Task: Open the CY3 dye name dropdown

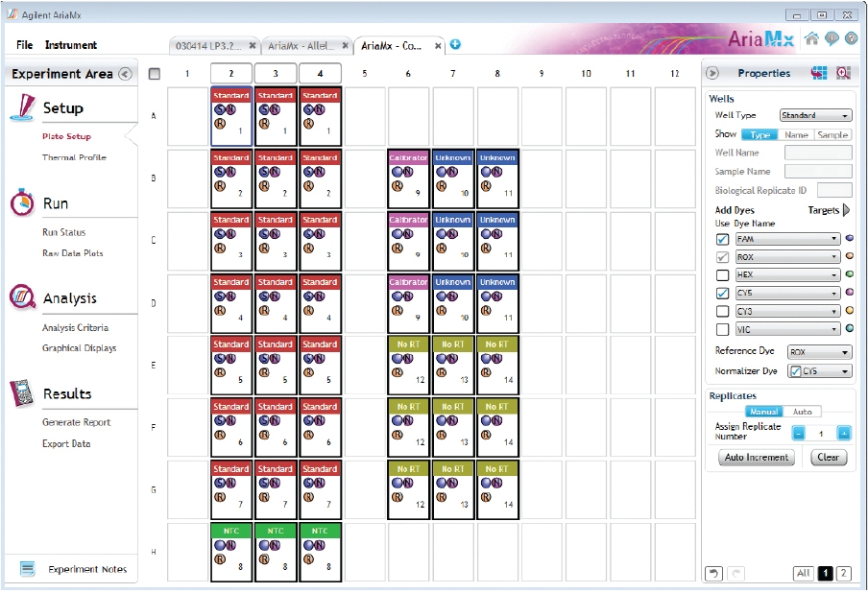Action: [787, 311]
